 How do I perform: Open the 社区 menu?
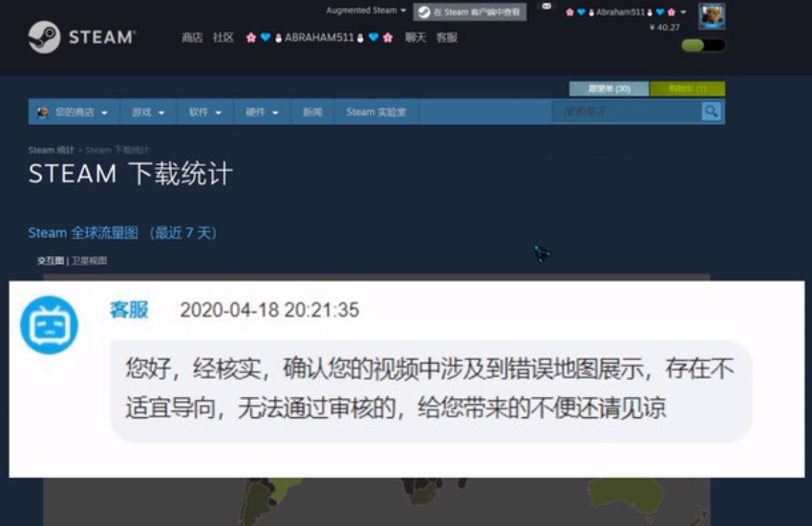[x=223, y=38]
